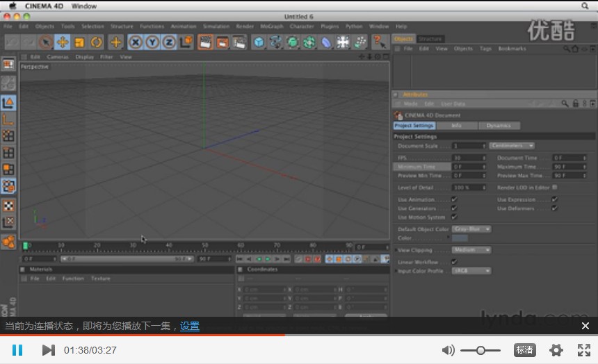The image size is (598, 364).
Task: Click the 设置 settings link
Action: [x=190, y=326]
